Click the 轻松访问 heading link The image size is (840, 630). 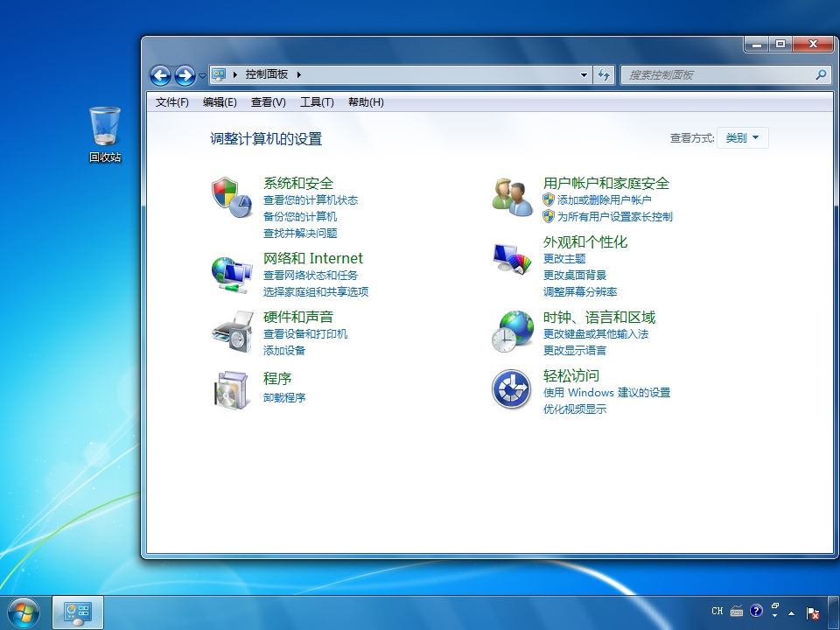tap(571, 375)
